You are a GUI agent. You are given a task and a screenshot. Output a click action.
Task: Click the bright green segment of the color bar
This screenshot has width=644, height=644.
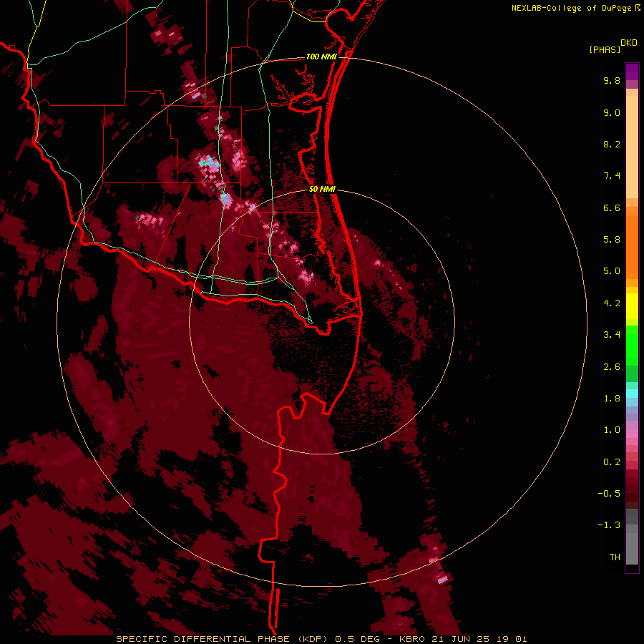point(632,346)
